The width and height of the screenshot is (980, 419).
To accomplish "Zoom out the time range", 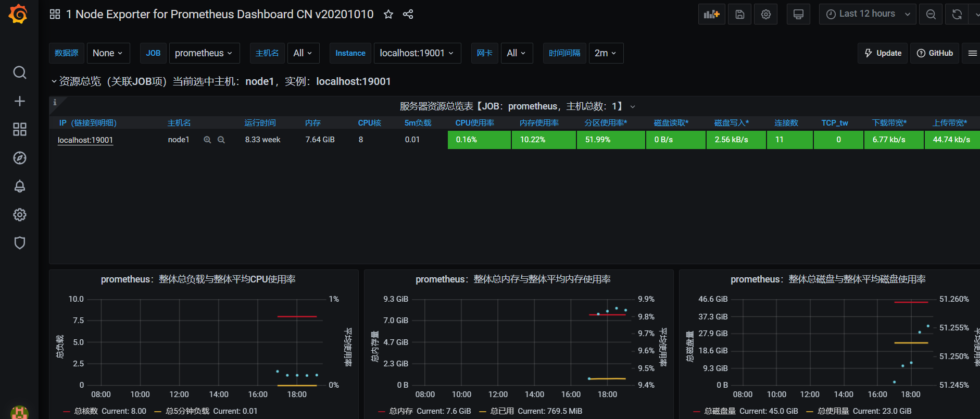I will click(x=931, y=14).
